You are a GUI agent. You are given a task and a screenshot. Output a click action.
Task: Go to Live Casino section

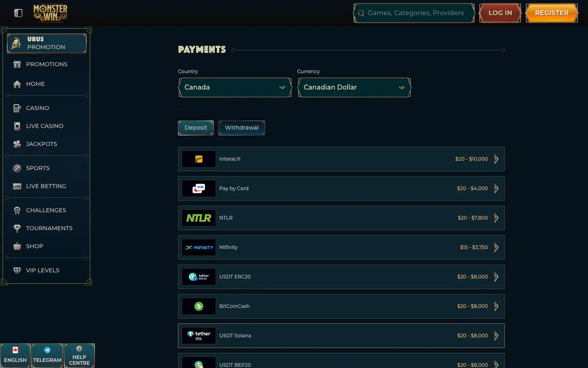tap(45, 126)
